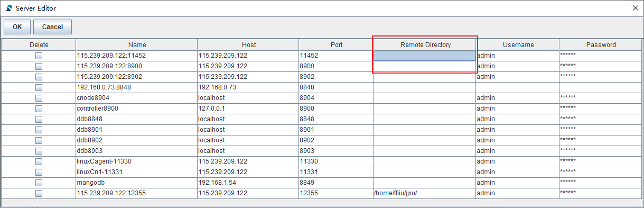Check Delete box for 115.239.209.122:11452
Viewport: 644px width, 208px height.
click(39, 56)
